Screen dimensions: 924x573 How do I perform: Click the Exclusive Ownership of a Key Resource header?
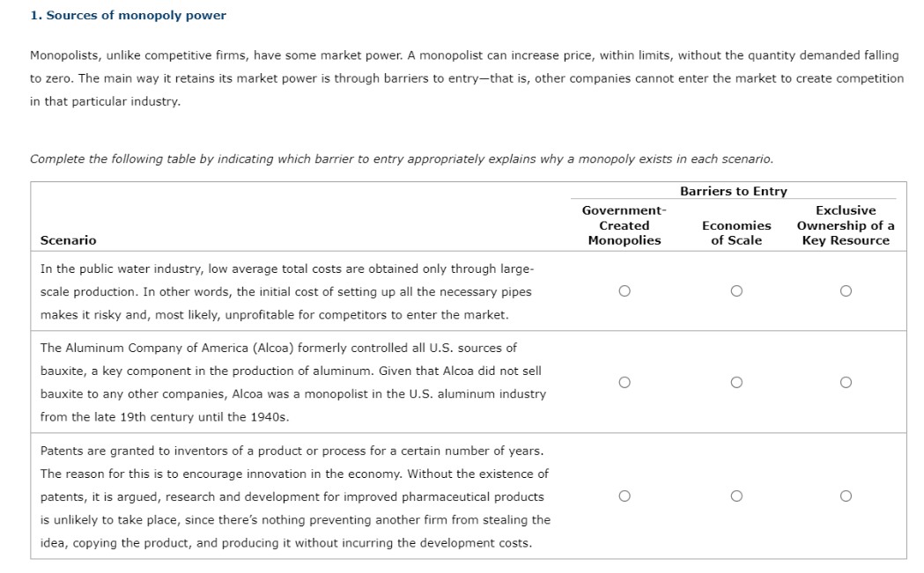point(846,225)
